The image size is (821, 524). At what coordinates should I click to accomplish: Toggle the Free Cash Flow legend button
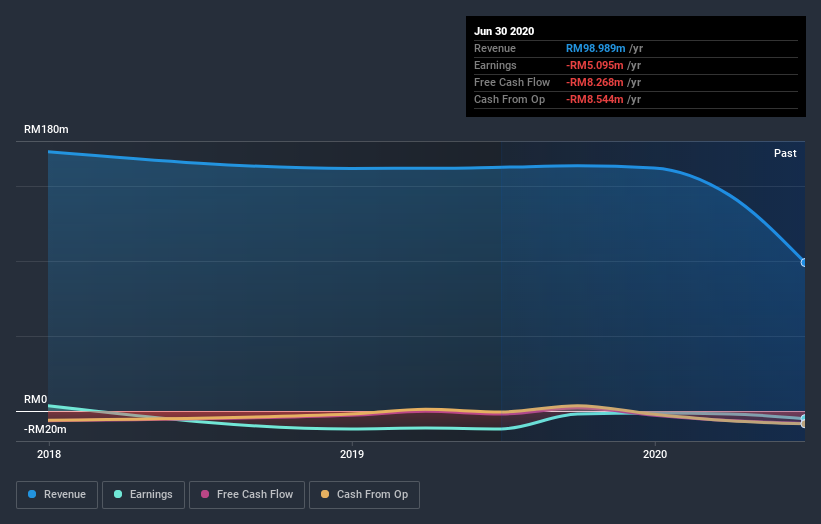[x=247, y=495]
